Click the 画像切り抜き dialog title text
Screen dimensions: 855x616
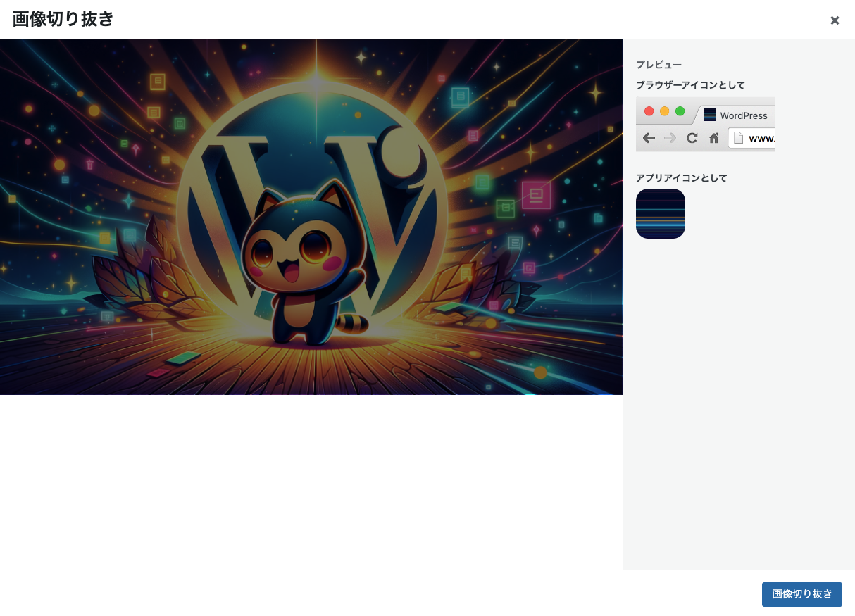coord(63,19)
